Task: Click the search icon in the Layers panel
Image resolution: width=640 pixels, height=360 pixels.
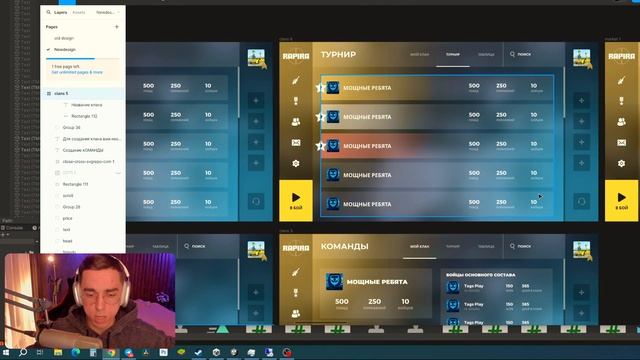Action: [x=49, y=12]
